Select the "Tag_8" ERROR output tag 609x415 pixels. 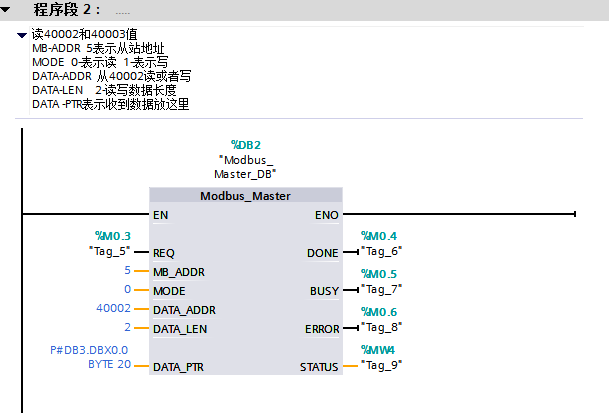click(x=381, y=327)
